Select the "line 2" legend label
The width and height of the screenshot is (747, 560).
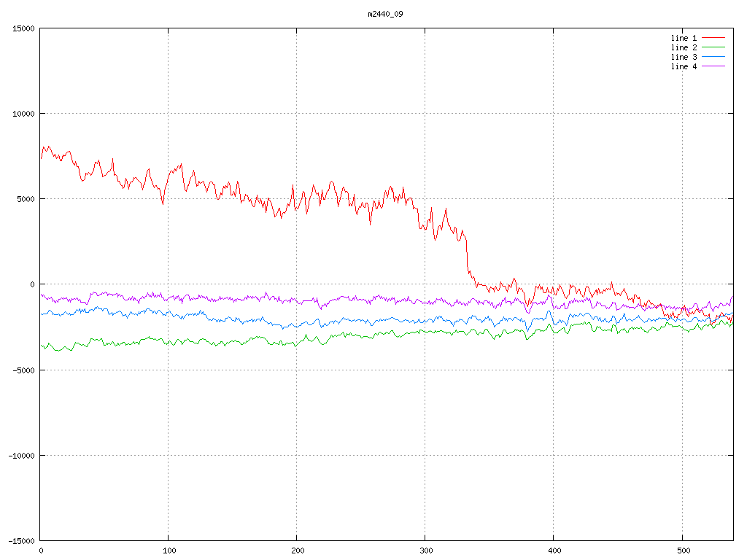(684, 47)
